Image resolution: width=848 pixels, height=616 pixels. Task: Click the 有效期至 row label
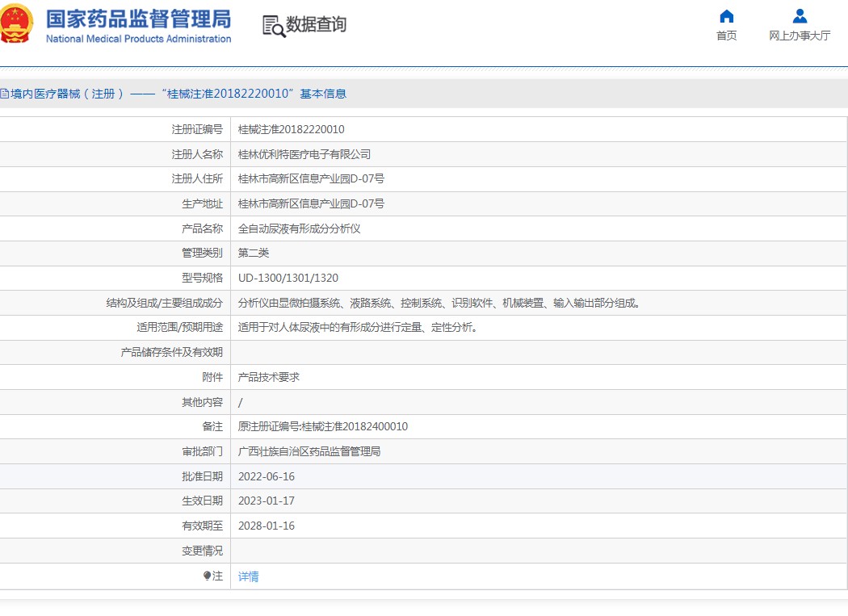(x=202, y=526)
